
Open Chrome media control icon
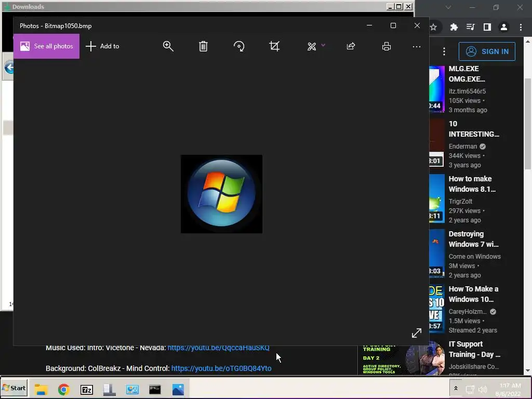coord(470,27)
